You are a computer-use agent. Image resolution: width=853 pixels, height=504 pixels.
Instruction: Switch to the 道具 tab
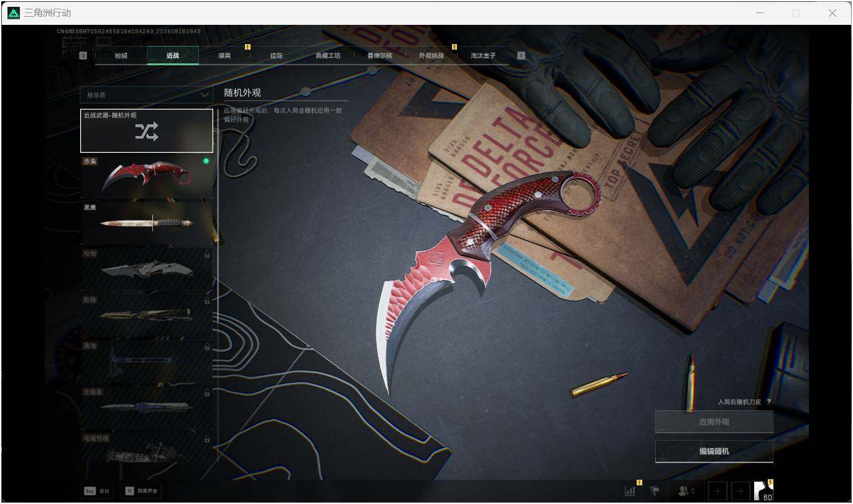tap(224, 55)
